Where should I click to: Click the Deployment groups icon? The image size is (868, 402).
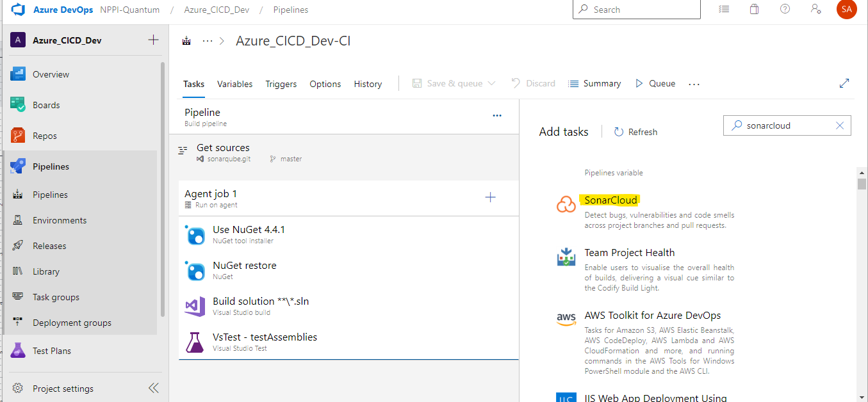click(18, 323)
